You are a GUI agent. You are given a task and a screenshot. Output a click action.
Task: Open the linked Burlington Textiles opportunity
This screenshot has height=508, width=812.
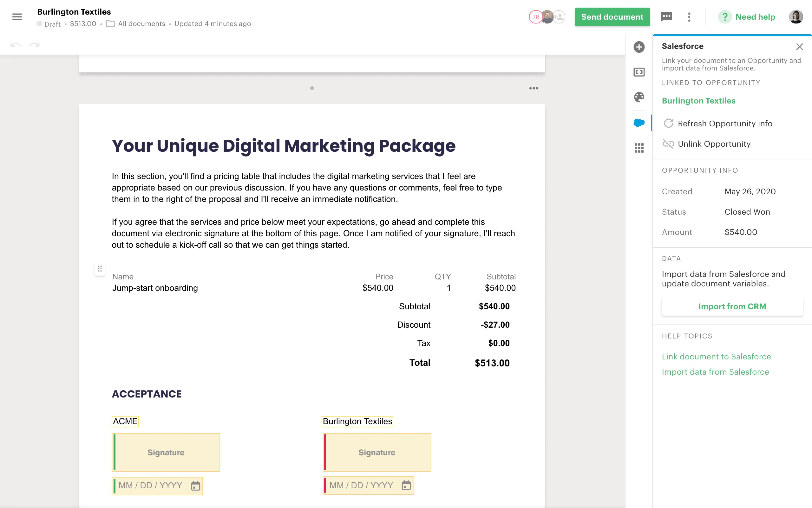(x=698, y=101)
